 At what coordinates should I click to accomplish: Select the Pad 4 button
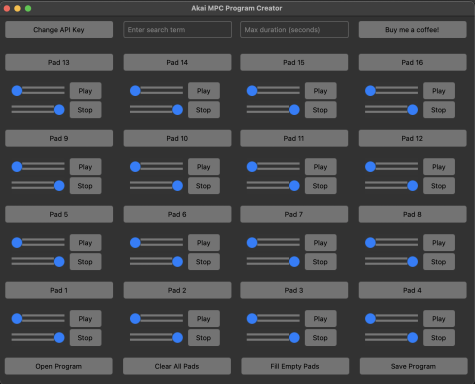pos(413,290)
